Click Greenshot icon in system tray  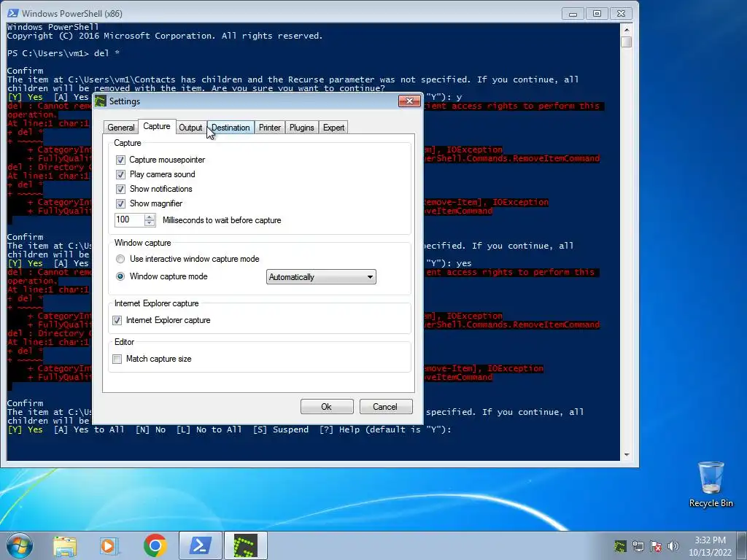[x=620, y=546]
